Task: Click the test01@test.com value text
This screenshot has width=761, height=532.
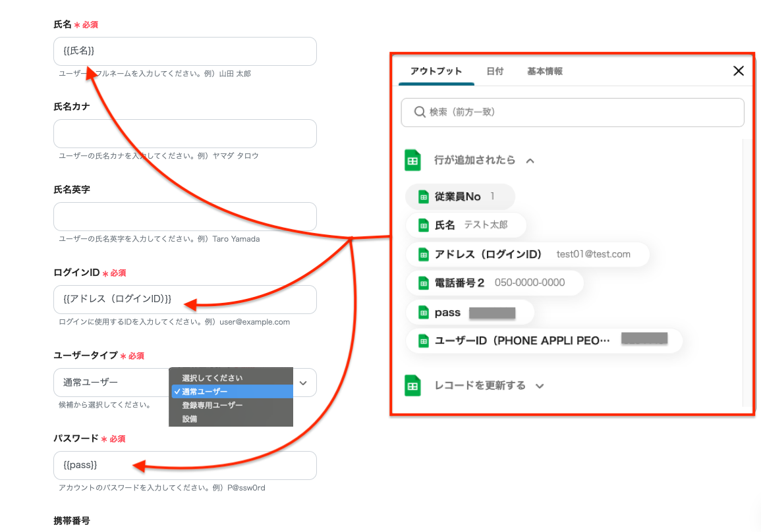Action: (x=593, y=254)
